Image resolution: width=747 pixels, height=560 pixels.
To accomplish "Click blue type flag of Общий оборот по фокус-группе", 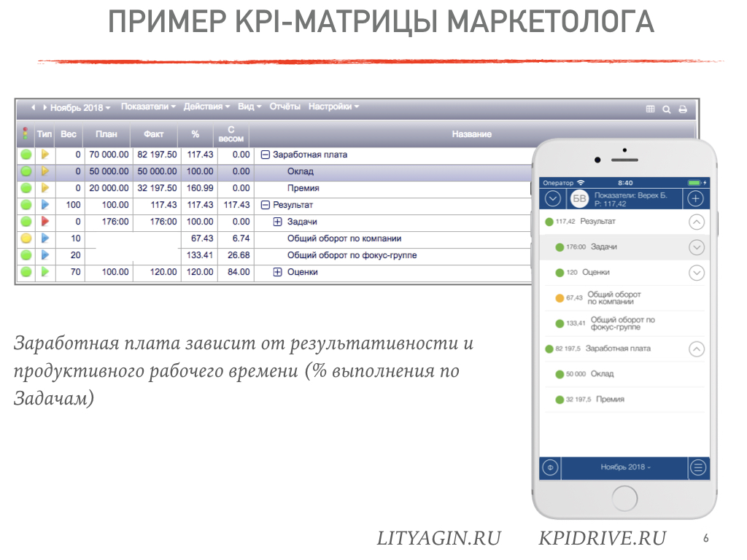I will [x=45, y=255].
